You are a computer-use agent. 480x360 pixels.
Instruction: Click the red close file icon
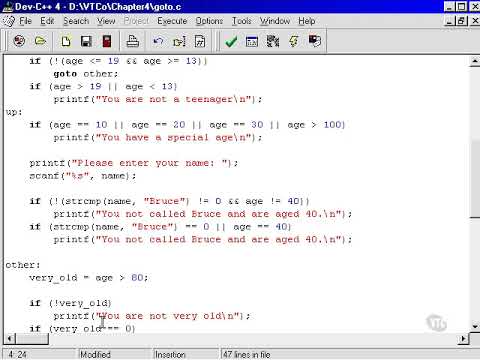point(107,41)
